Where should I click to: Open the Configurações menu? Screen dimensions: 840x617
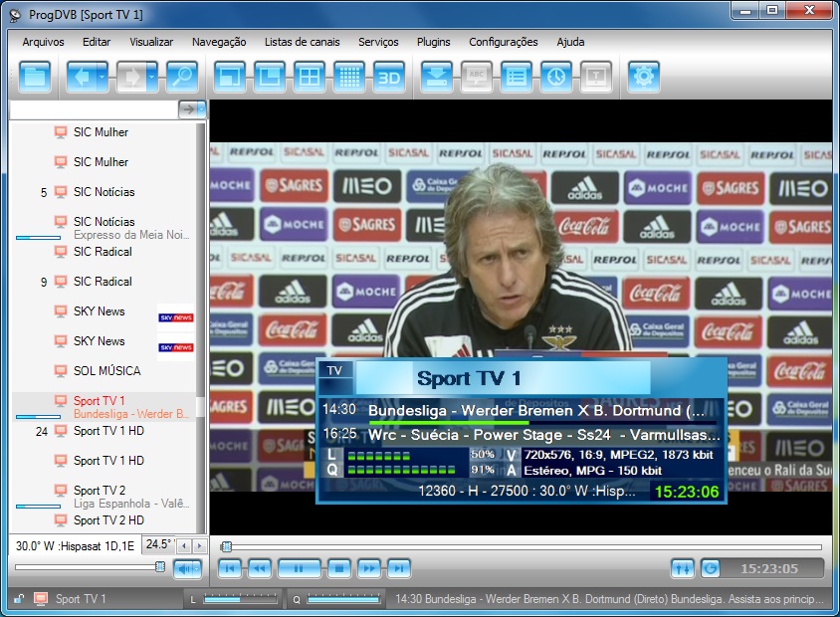coord(504,42)
